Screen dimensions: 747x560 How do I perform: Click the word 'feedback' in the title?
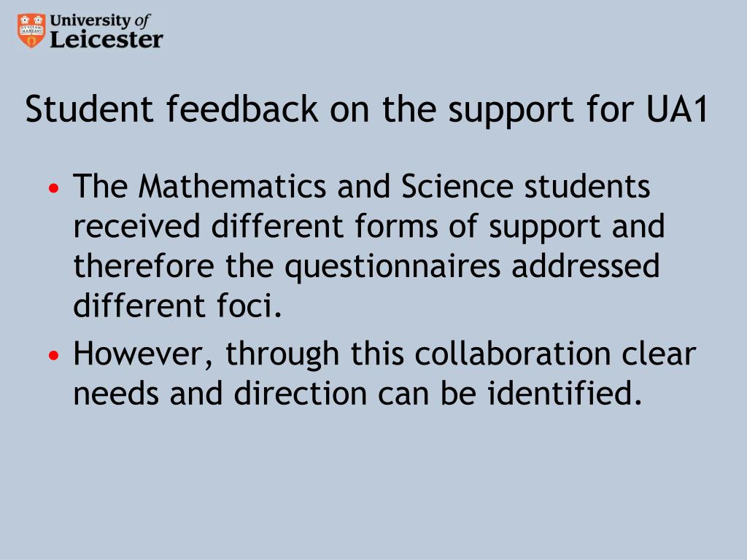pyautogui.click(x=242, y=109)
